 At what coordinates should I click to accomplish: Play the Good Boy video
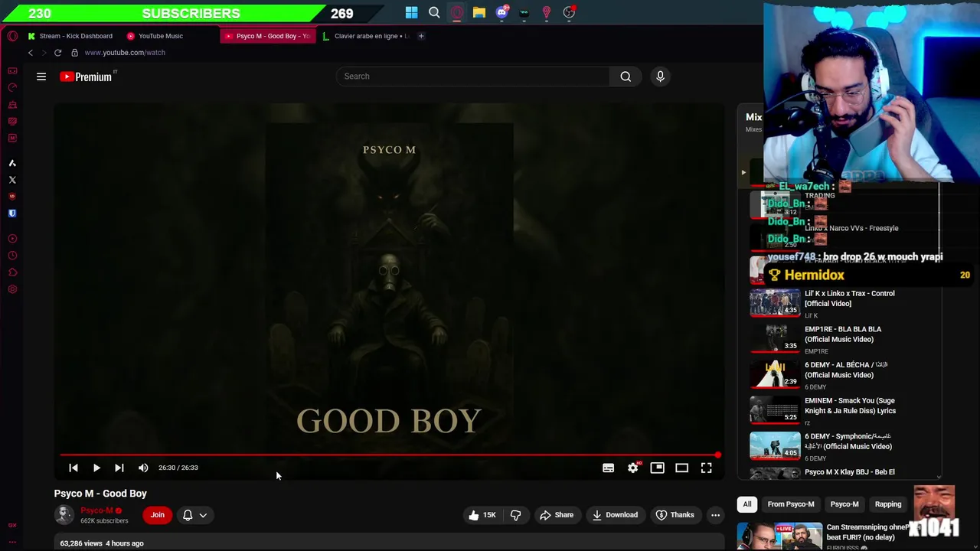point(96,468)
